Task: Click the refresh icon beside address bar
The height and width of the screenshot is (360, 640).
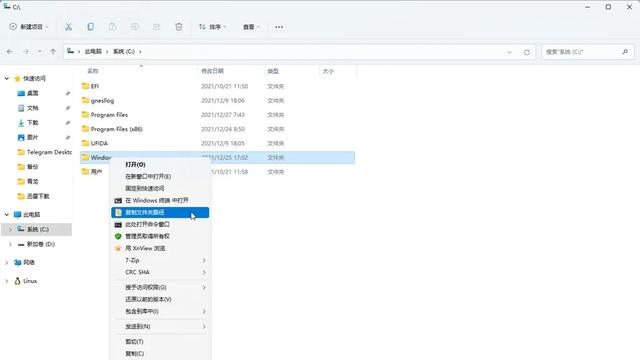Action: pyautogui.click(x=527, y=52)
